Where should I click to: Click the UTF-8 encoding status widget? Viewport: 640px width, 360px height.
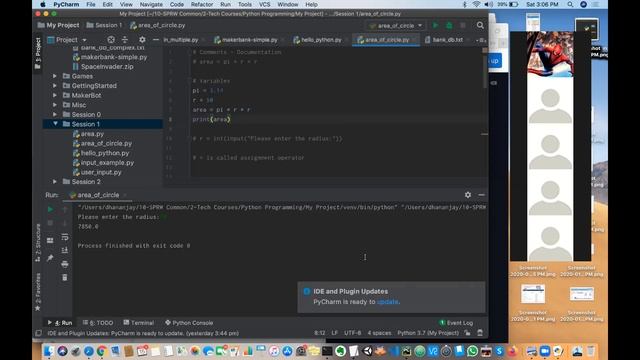[352, 333]
